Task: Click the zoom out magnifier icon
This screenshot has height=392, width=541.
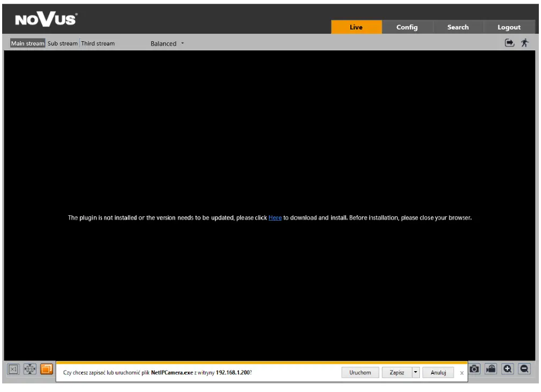Action: [524, 369]
